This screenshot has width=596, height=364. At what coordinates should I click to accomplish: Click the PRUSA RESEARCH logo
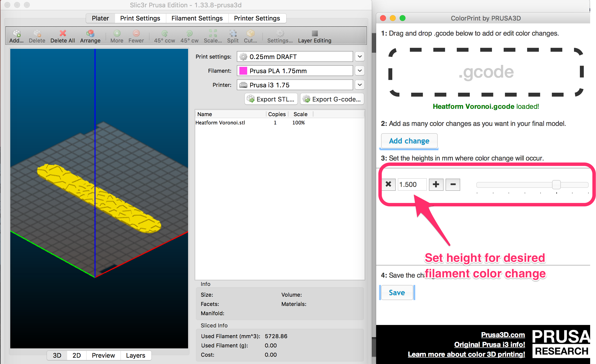[x=561, y=344]
